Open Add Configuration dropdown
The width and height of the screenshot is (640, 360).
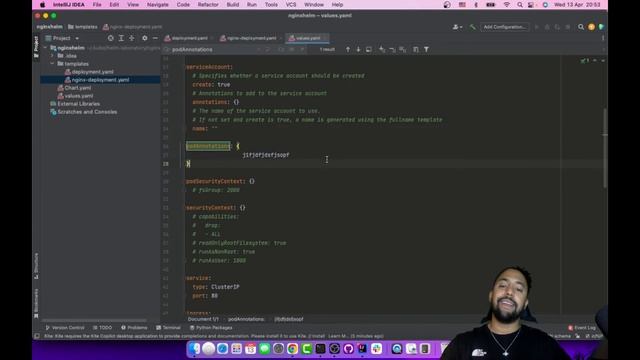coord(505,27)
